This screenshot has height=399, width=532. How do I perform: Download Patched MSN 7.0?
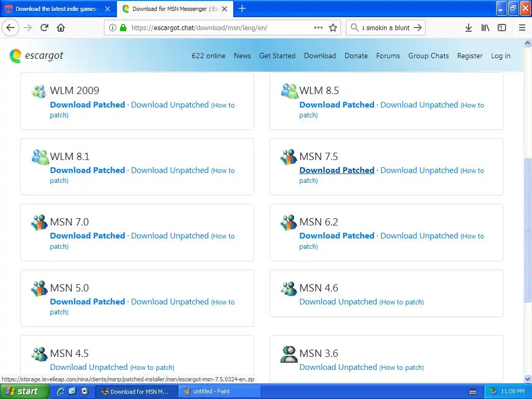pos(87,235)
